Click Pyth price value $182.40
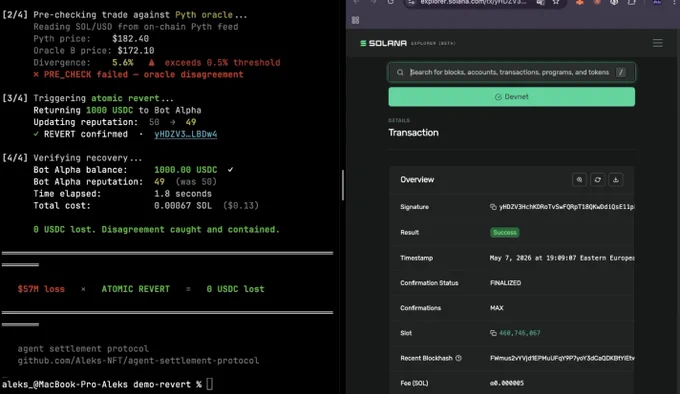 (130, 39)
